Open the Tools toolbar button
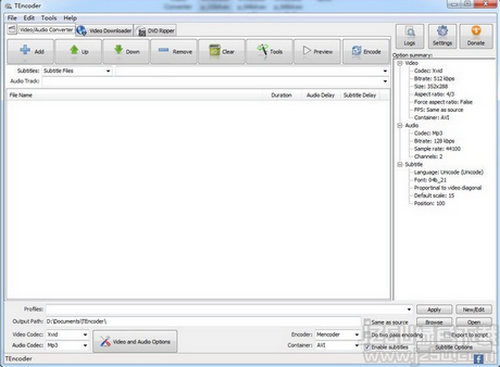 270,51
